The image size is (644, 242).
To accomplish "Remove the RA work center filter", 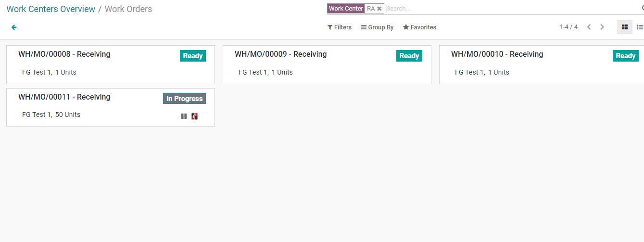I will [x=379, y=9].
